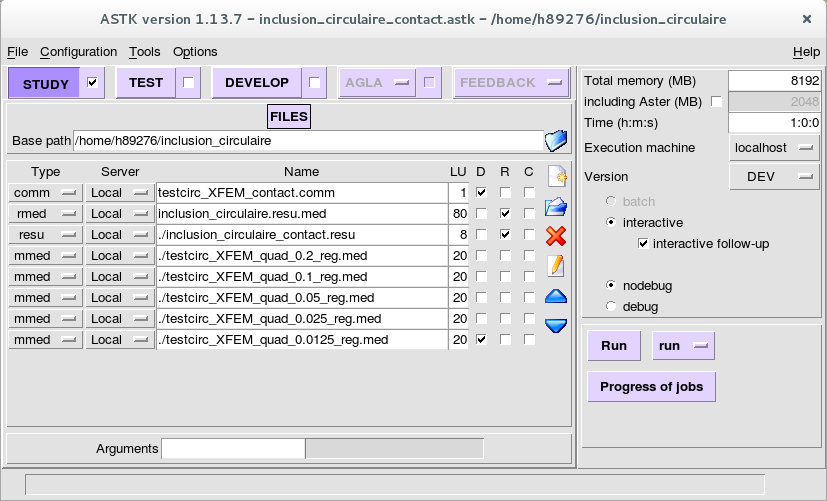Open the Tools menu
The height and width of the screenshot is (501, 827).
point(144,52)
